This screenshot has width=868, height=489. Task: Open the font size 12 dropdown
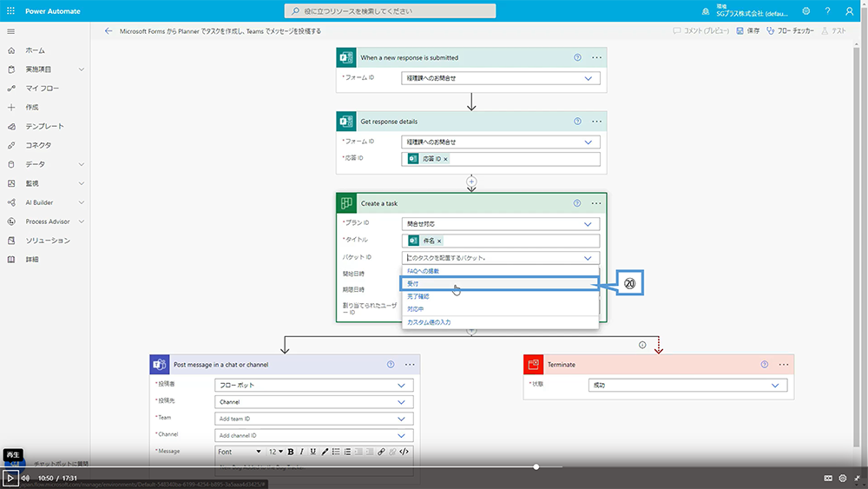(275, 452)
